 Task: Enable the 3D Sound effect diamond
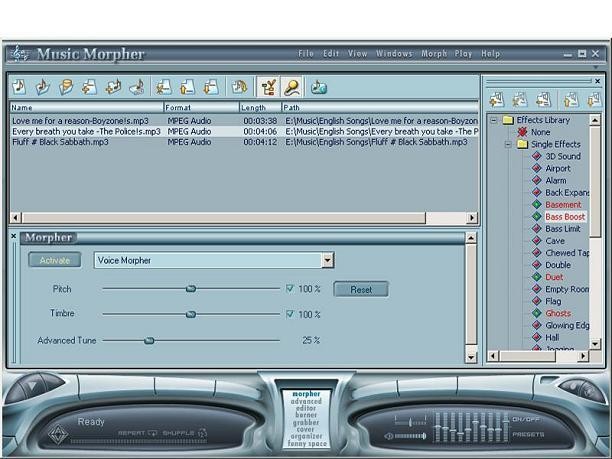click(x=537, y=156)
